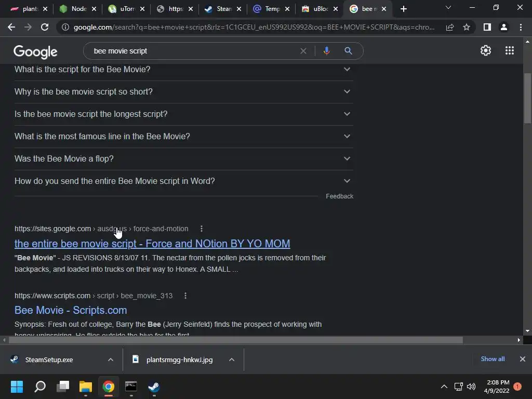
Task: Open a new browser tab
Action: click(403, 9)
